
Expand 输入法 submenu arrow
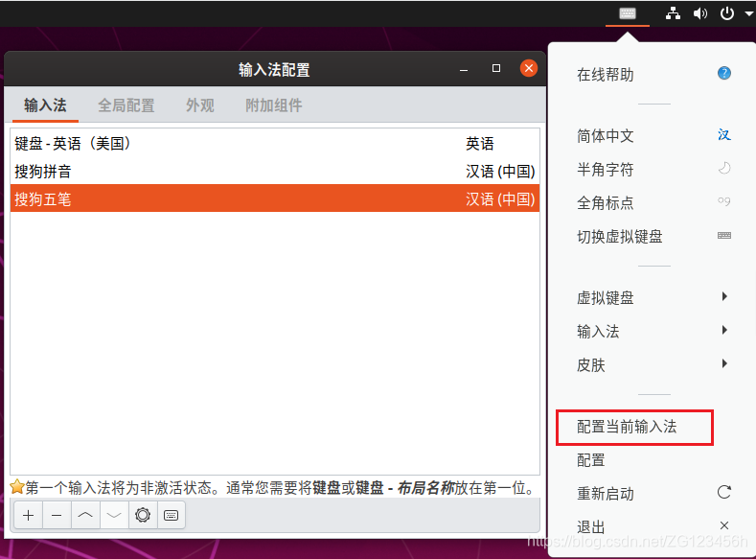(724, 331)
